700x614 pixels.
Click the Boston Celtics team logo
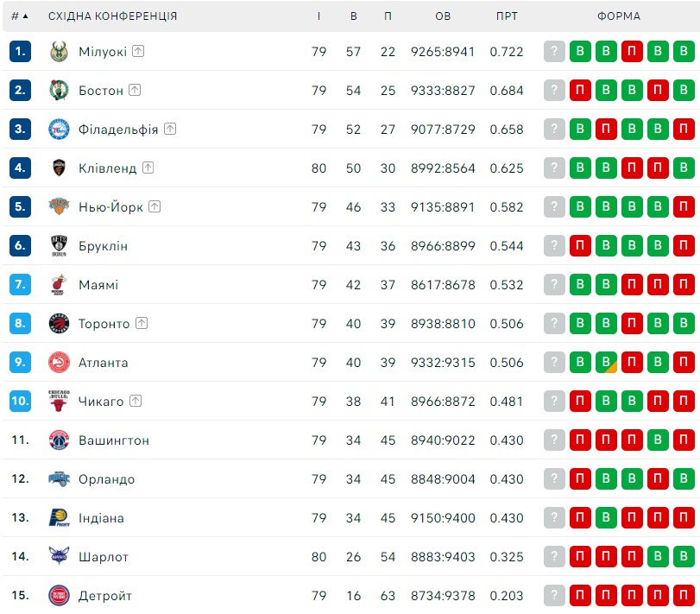[59, 90]
